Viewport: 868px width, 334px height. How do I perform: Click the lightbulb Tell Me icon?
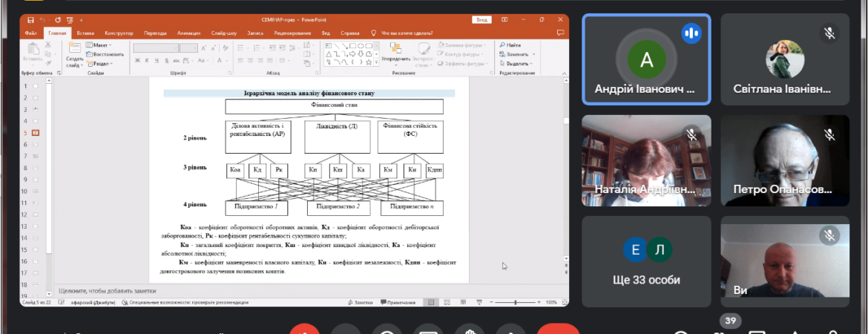tap(374, 33)
